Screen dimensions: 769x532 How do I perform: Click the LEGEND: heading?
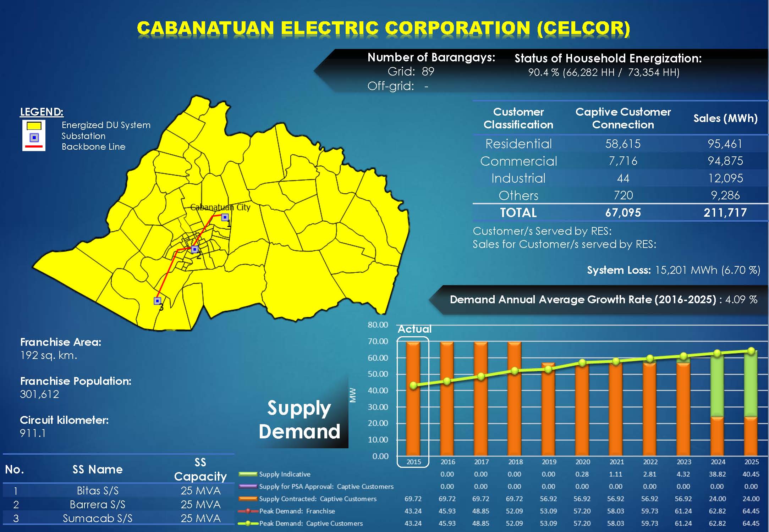pyautogui.click(x=42, y=112)
